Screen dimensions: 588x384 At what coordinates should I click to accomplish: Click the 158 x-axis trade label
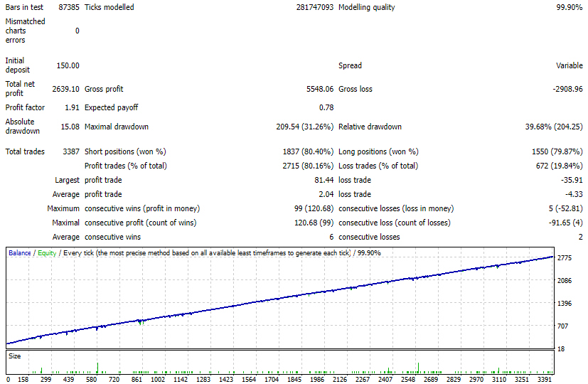pos(23,380)
